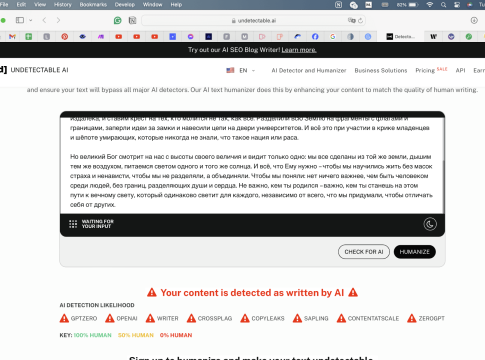Go to Undetectable AI home logo

[x=34, y=70]
